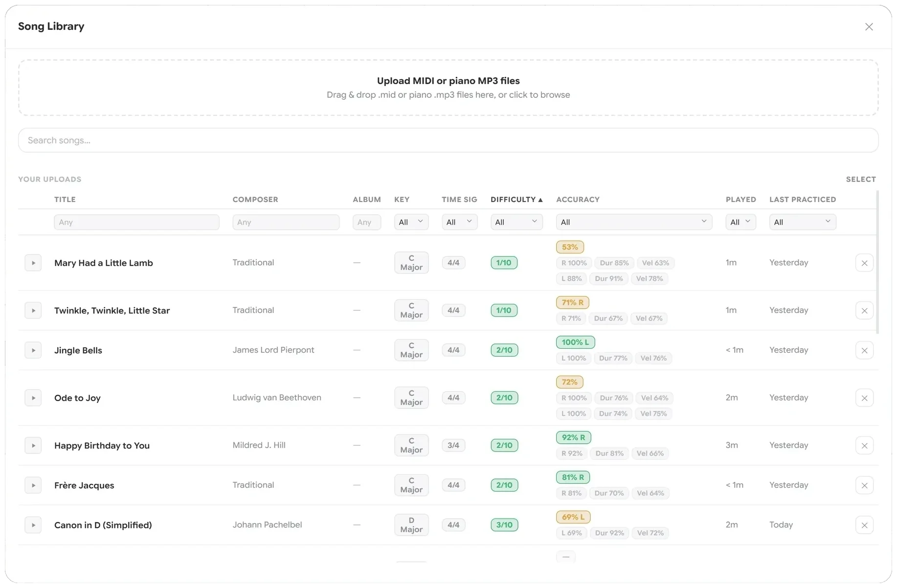Play Twinkle, Twinkle, Little Star
The height and width of the screenshot is (588, 897).
(33, 310)
